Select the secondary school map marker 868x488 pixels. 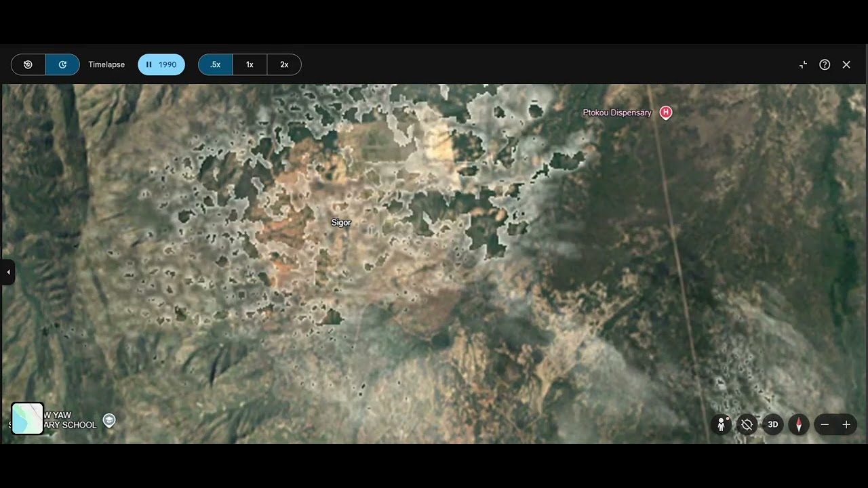point(109,420)
